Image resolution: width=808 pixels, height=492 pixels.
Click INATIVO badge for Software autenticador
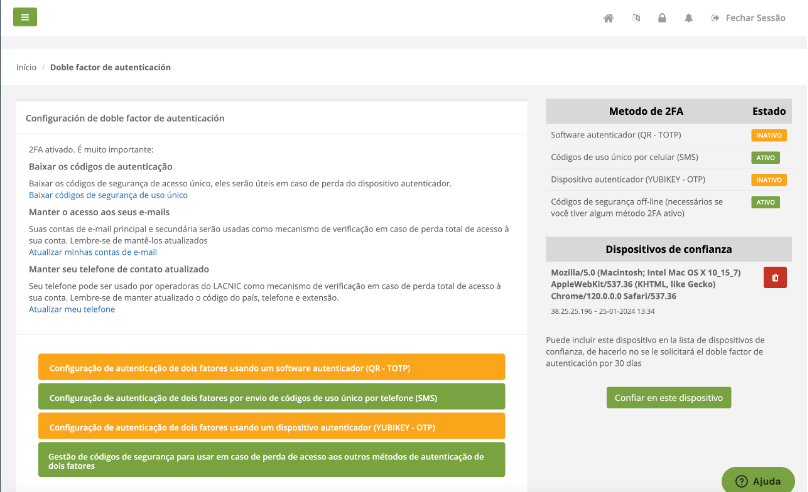coord(768,135)
